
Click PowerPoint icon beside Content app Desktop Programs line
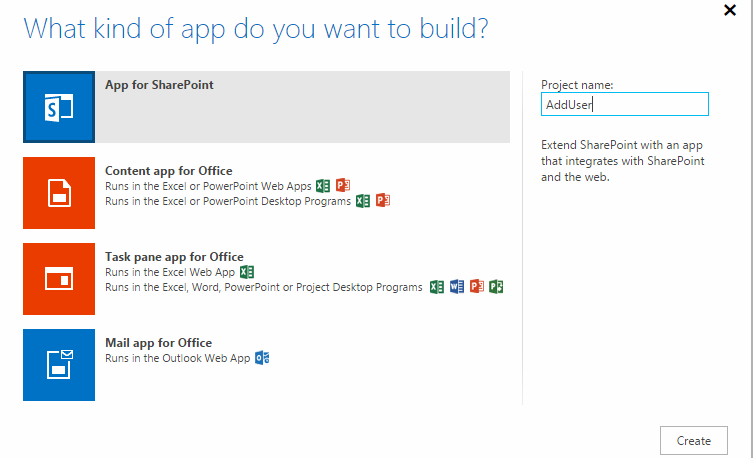click(x=382, y=201)
